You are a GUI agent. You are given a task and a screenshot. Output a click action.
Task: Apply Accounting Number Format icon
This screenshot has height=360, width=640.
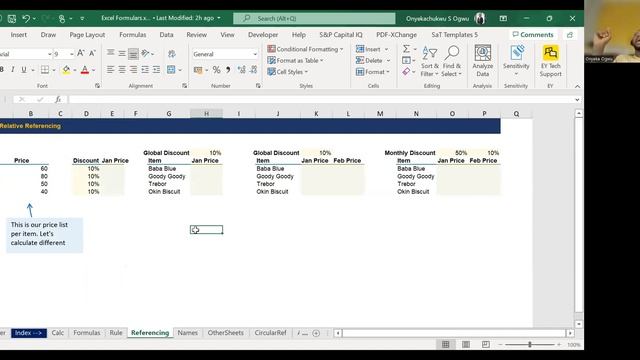[198, 70]
